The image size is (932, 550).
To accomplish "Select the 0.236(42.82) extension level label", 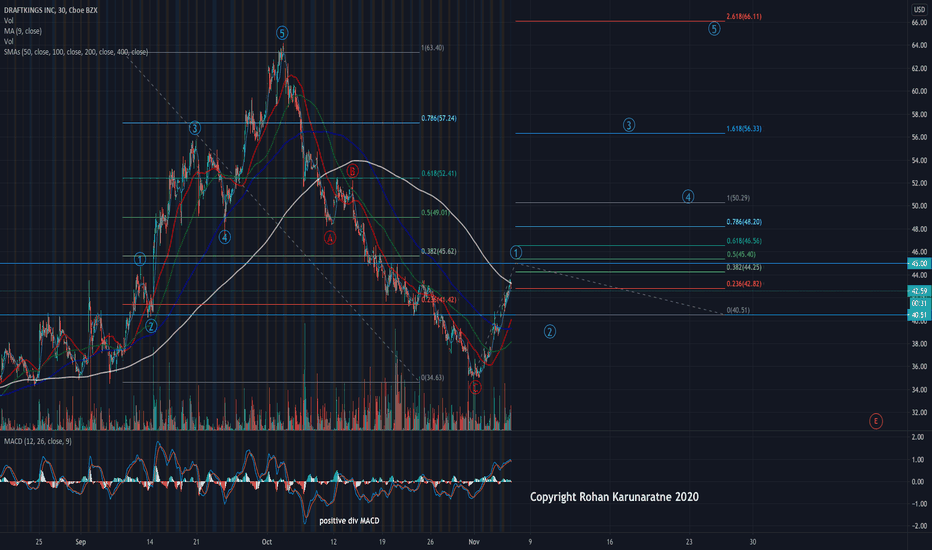I will point(744,284).
